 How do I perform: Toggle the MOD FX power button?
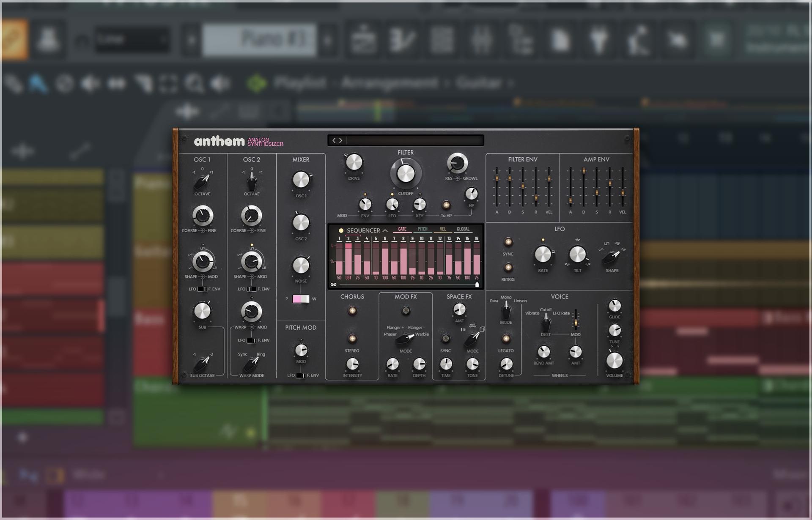[x=406, y=311]
